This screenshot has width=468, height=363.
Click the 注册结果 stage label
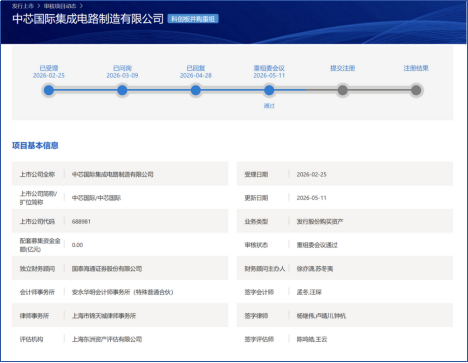point(416,68)
